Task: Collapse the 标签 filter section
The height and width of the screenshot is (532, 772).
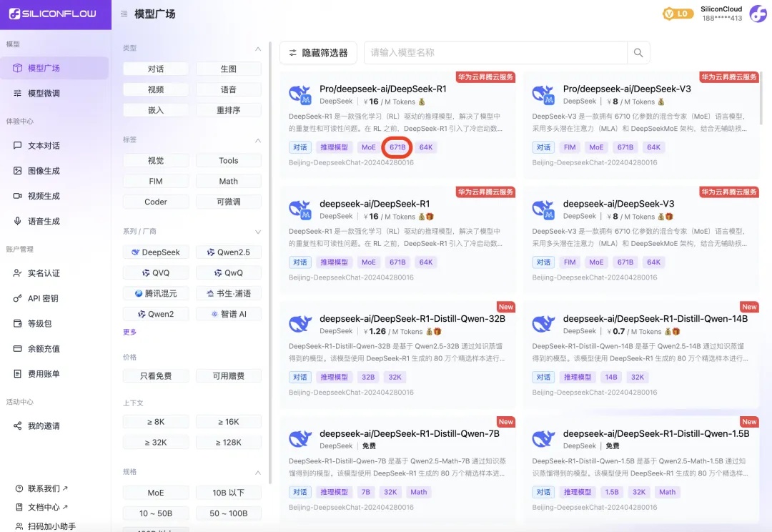Action: point(258,140)
